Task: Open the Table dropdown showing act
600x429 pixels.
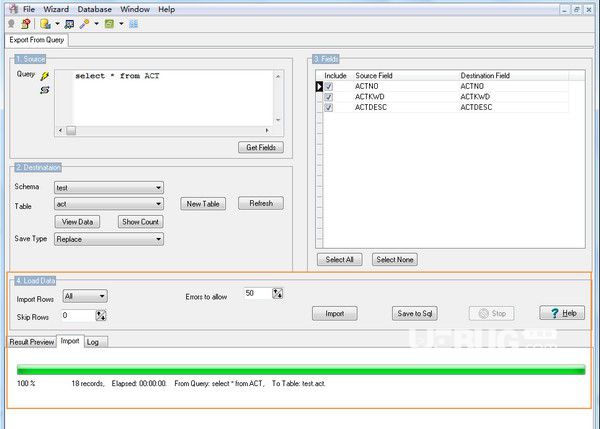Action: click(x=109, y=204)
